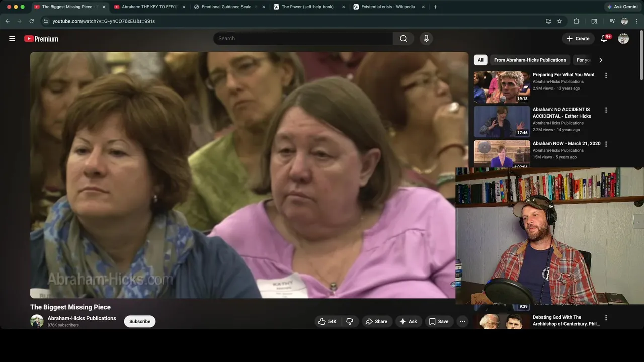Image resolution: width=644 pixels, height=362 pixels.
Task: Close the Existential crisis Wikipedia tab
Action: (423, 7)
